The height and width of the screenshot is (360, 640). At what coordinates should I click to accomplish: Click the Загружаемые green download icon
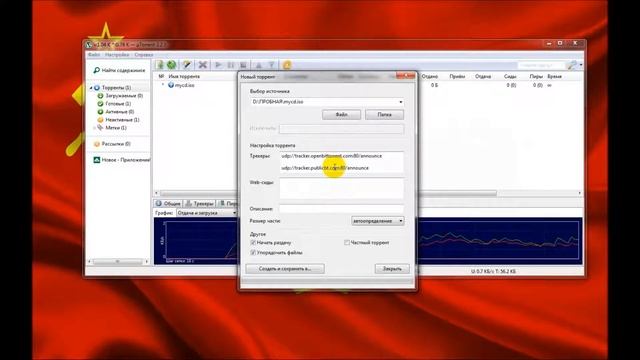(100, 96)
